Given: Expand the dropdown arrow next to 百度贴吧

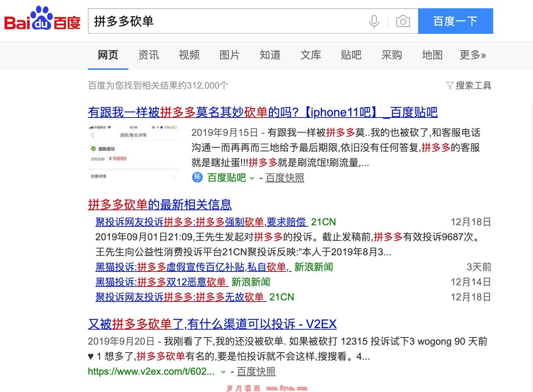Looking at the screenshot, I should coord(252,178).
